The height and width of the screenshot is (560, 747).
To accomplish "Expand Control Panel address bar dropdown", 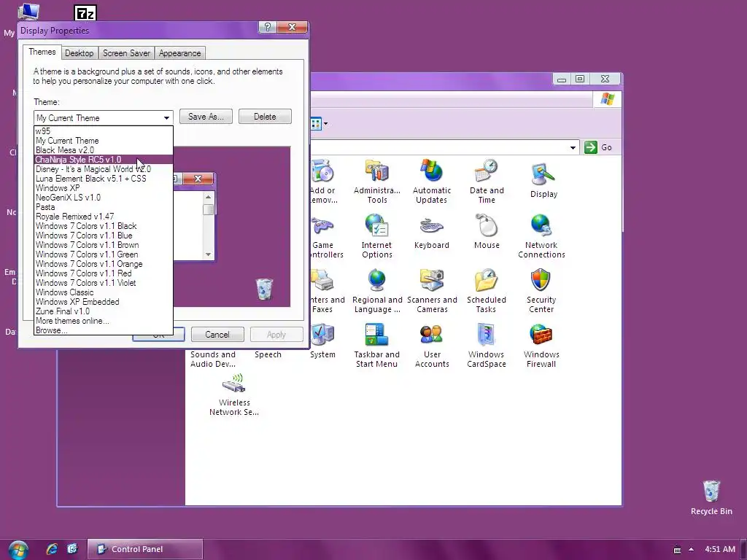I will [573, 147].
